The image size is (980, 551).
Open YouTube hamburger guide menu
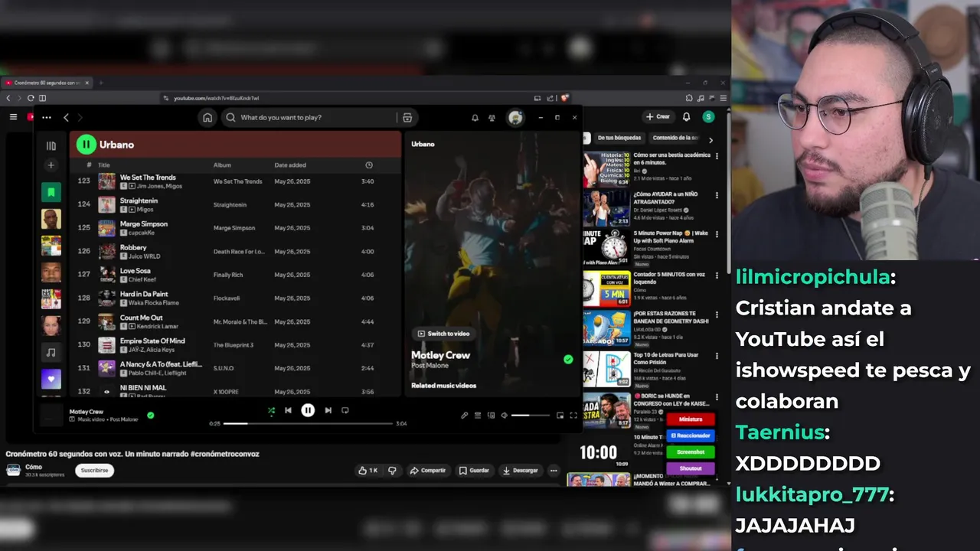13,117
